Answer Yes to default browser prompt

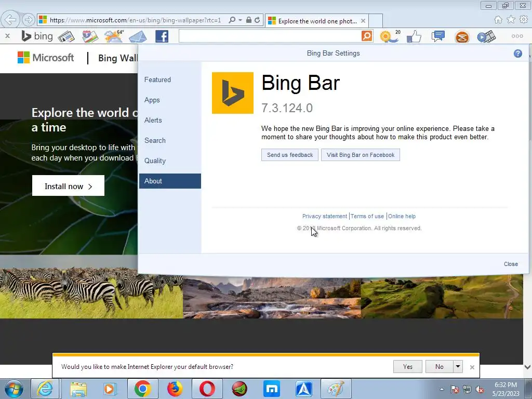point(408,366)
